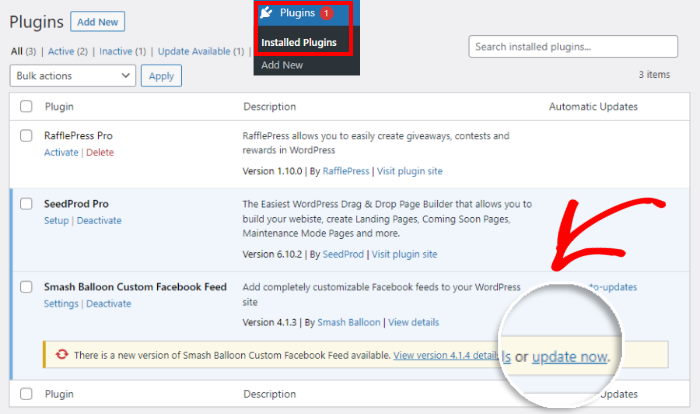
Task: Select Installed Plugins submenu item
Action: [x=299, y=42]
